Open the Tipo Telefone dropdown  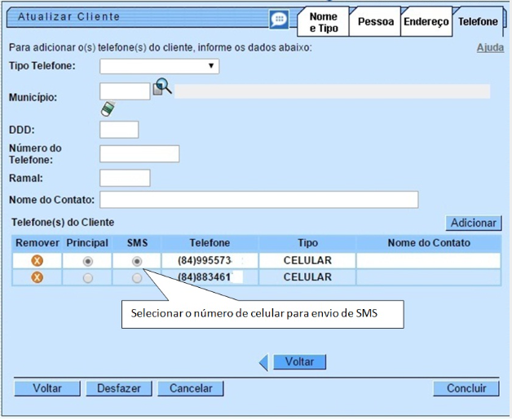159,66
